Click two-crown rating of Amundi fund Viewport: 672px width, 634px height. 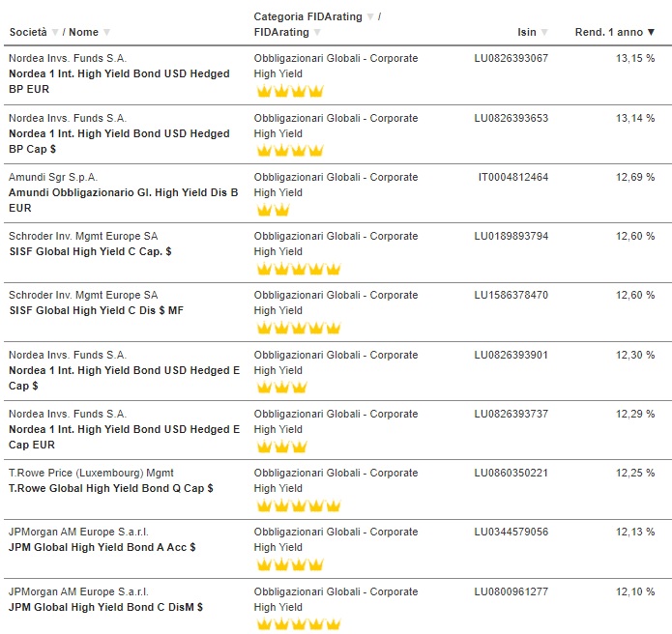(273, 210)
